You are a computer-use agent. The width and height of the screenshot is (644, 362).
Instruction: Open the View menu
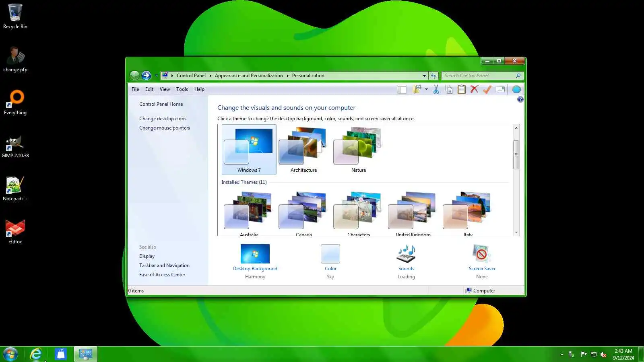165,89
